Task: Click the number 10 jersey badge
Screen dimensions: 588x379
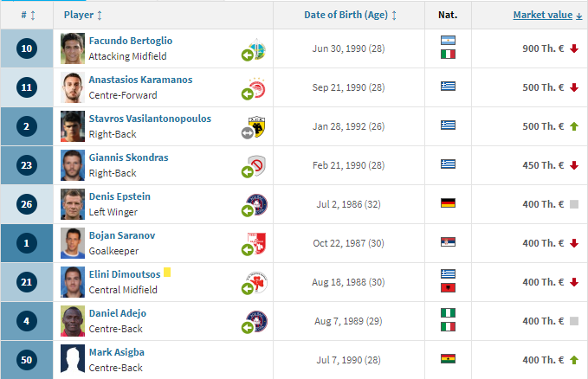Action: click(x=27, y=48)
